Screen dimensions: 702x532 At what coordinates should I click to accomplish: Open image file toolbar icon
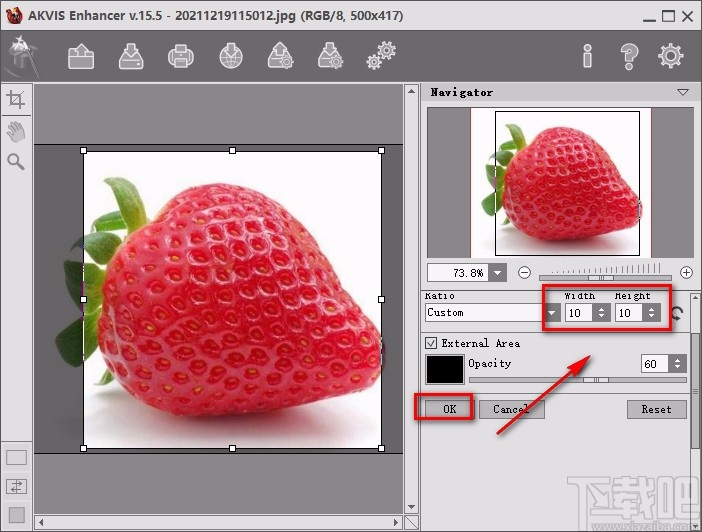click(x=81, y=56)
